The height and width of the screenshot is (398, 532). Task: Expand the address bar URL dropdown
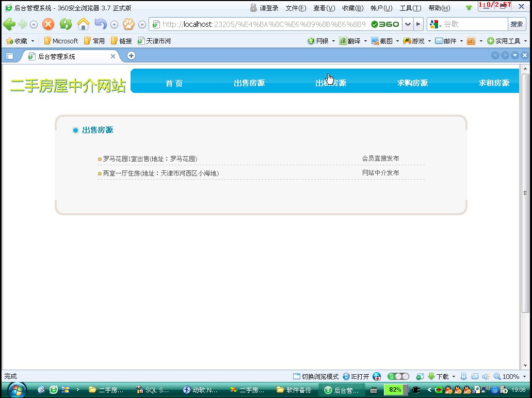point(408,24)
